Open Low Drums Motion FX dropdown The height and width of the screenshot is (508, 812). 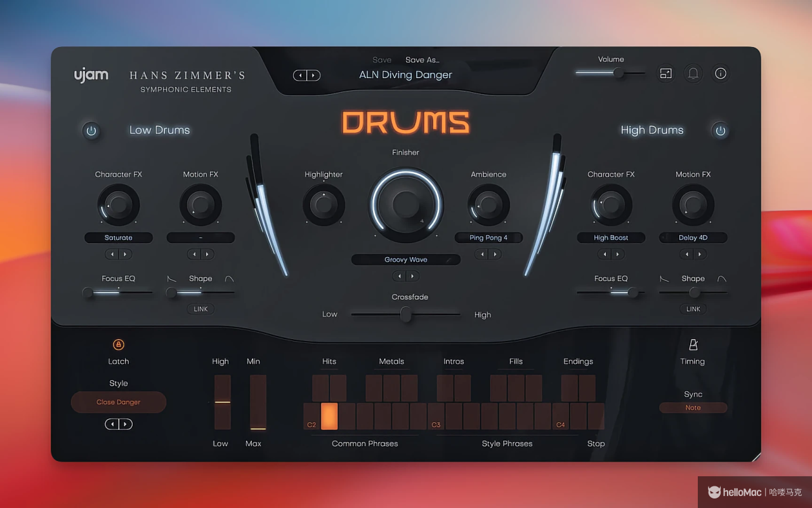tap(200, 237)
